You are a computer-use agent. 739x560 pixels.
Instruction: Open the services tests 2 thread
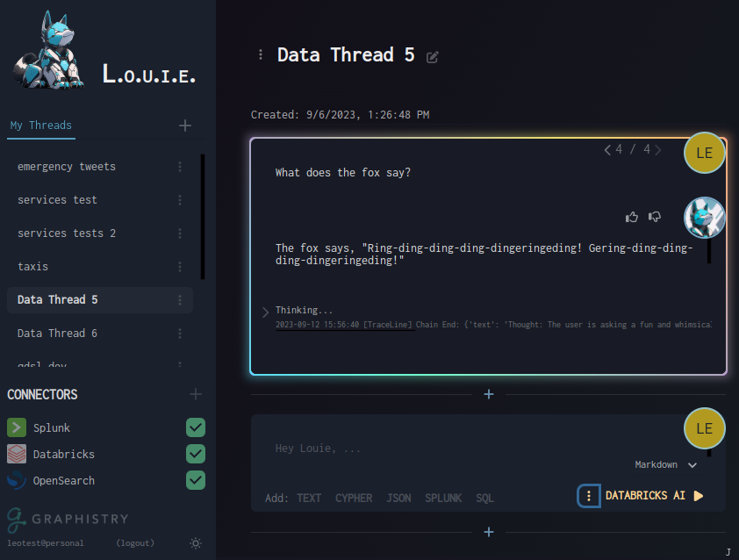point(67,233)
